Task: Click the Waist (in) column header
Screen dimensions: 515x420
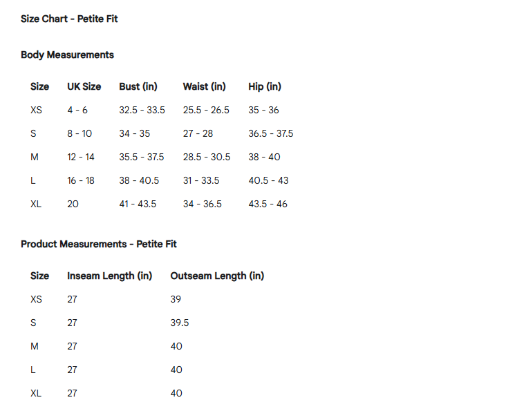Action: point(205,86)
